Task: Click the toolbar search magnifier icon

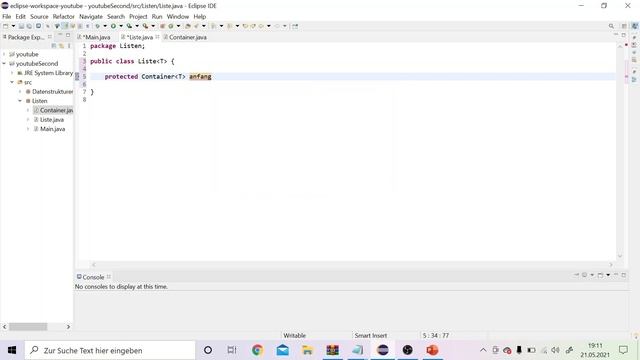Action: point(611,26)
